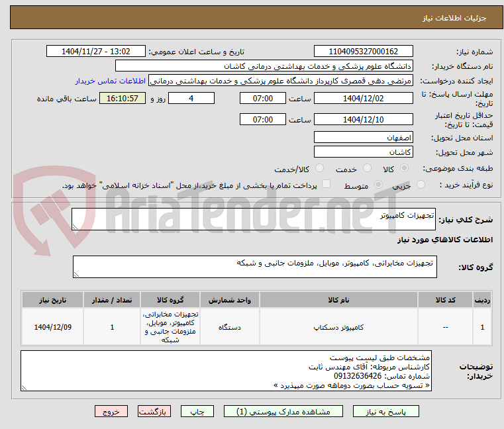Click the buyer organization name field
Viewport: 504px width, 429px height.
click(264, 66)
